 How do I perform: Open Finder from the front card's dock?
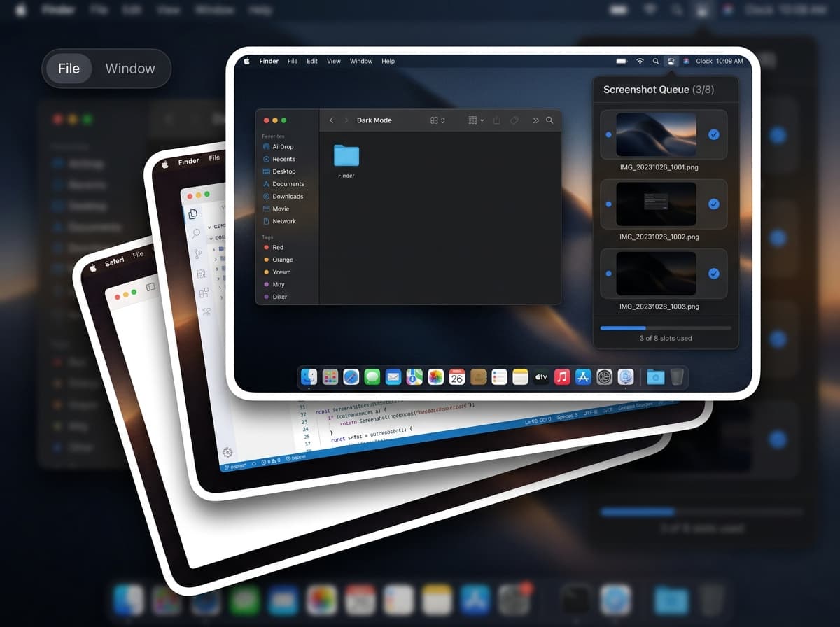pyautogui.click(x=309, y=377)
